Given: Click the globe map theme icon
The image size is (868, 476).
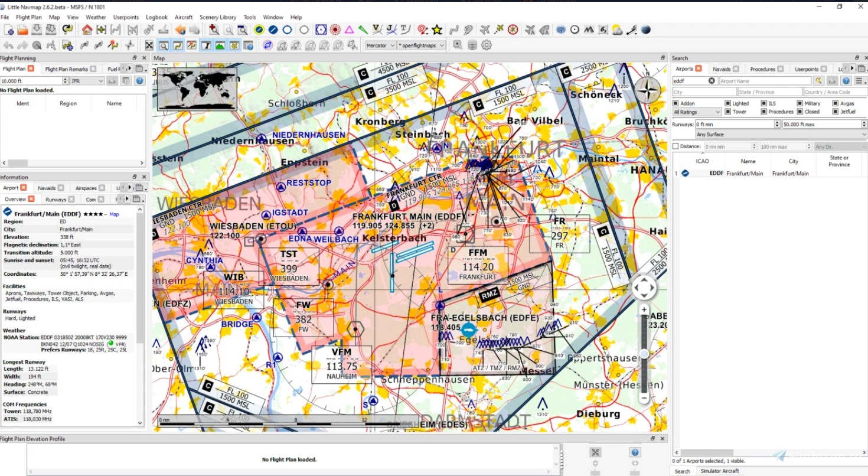Looking at the screenshot, I should [x=647, y=29].
